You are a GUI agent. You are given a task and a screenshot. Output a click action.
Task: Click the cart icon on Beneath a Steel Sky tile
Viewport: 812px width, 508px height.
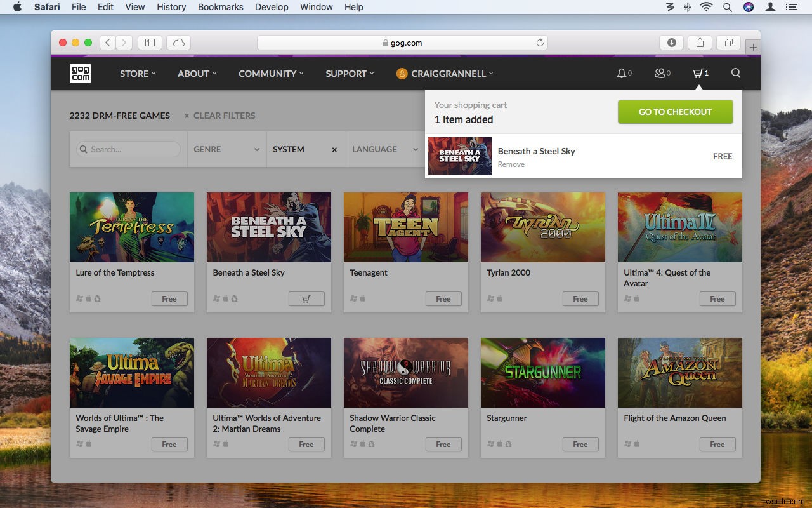pos(306,298)
